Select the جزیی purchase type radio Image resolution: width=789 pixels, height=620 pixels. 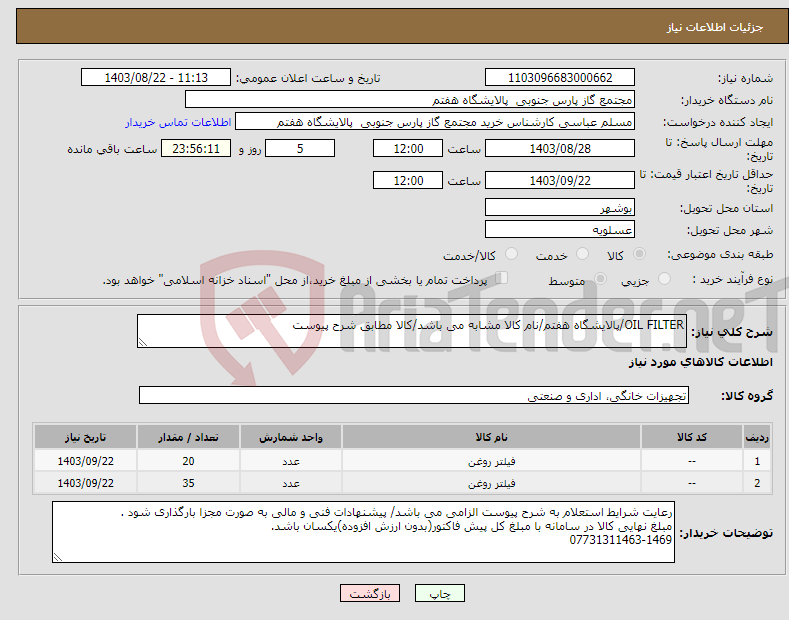(x=664, y=278)
